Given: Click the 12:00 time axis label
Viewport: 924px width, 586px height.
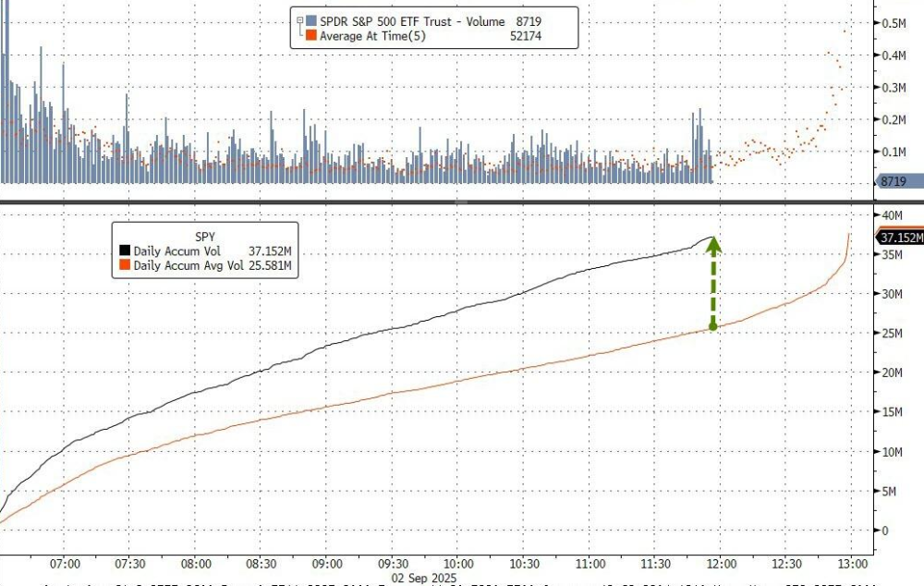Looking at the screenshot, I should (720, 563).
